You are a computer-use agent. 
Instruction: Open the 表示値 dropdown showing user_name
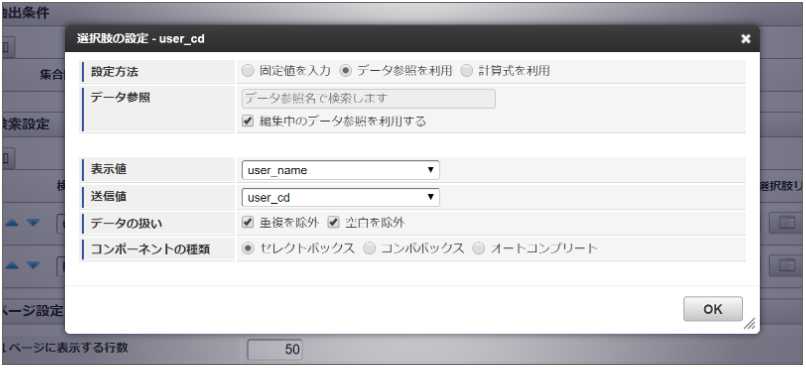click(x=340, y=170)
